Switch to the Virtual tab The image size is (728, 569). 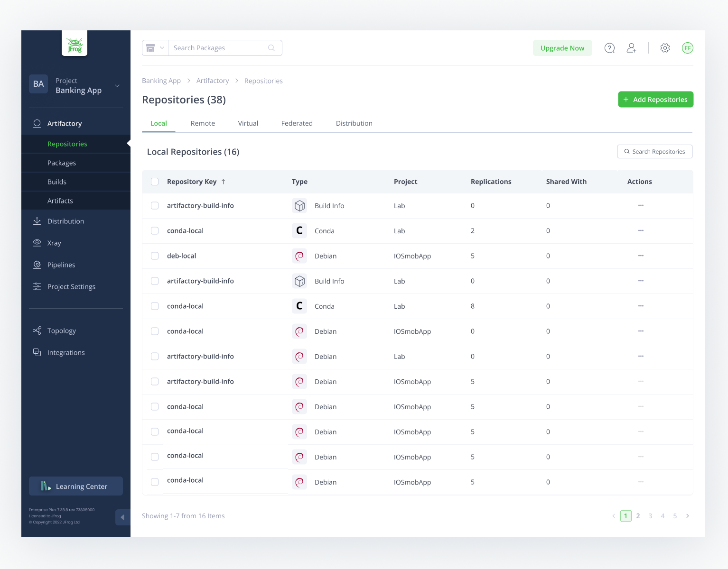pyautogui.click(x=248, y=123)
